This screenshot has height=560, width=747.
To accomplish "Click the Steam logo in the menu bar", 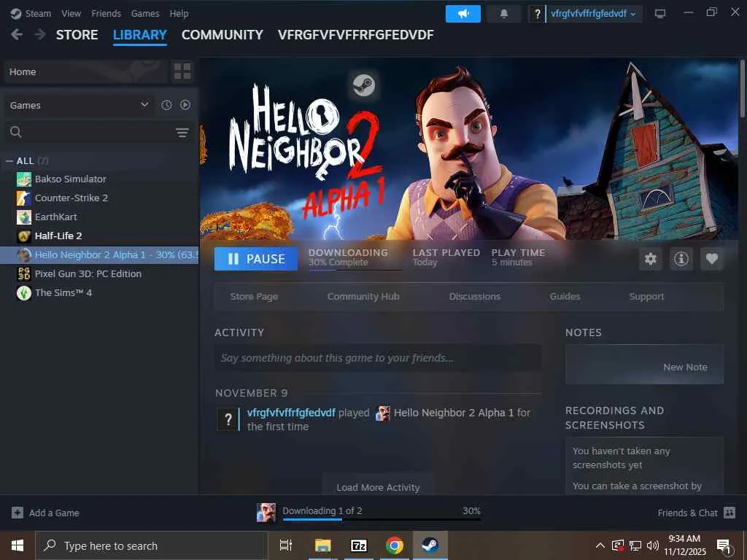I will [16, 13].
